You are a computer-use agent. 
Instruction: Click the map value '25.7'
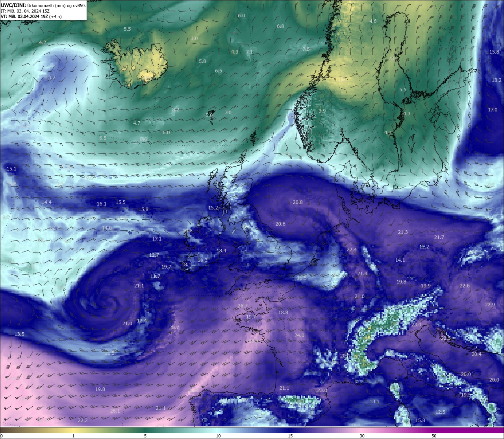(x=174, y=328)
